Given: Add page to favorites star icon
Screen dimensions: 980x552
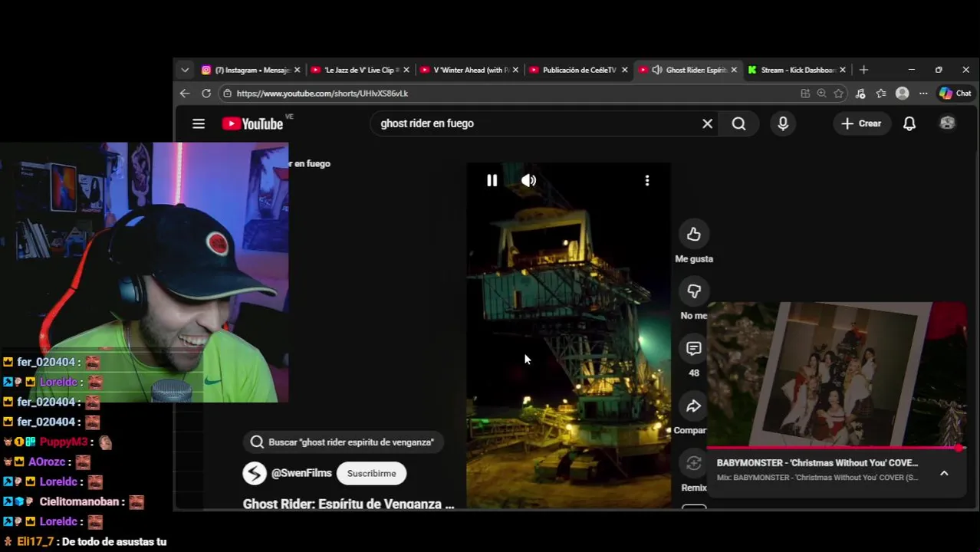Looking at the screenshot, I should [x=839, y=93].
